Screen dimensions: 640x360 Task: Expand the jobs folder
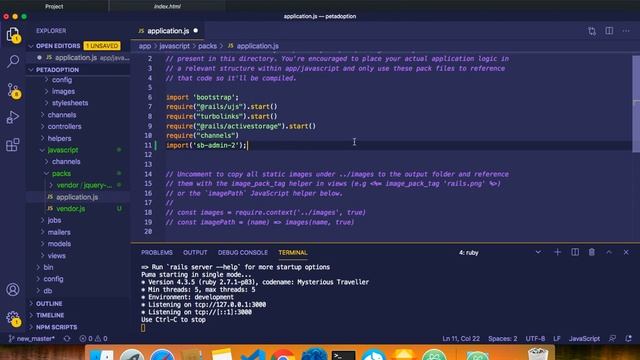[54, 220]
